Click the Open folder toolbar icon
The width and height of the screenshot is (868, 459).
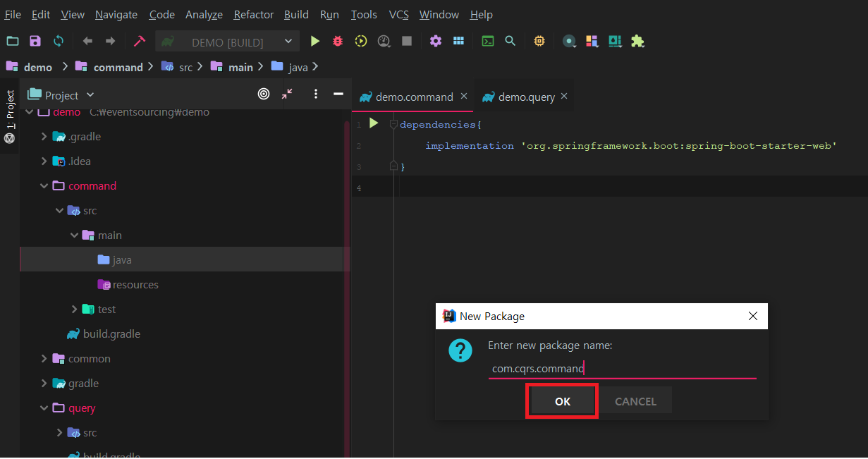[x=13, y=42]
